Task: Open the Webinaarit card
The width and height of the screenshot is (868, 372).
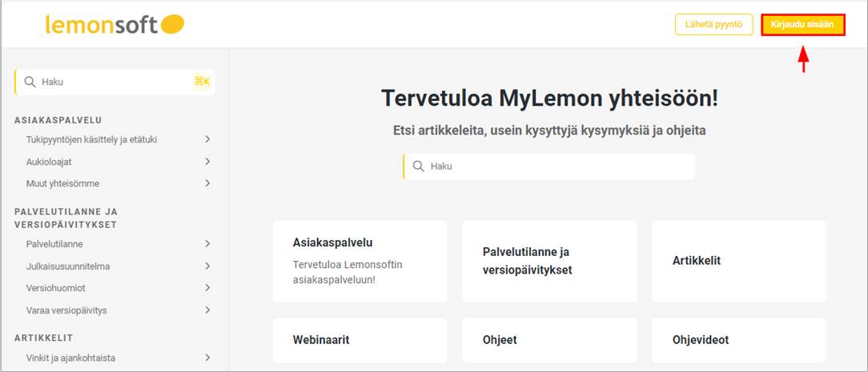Action: [360, 340]
